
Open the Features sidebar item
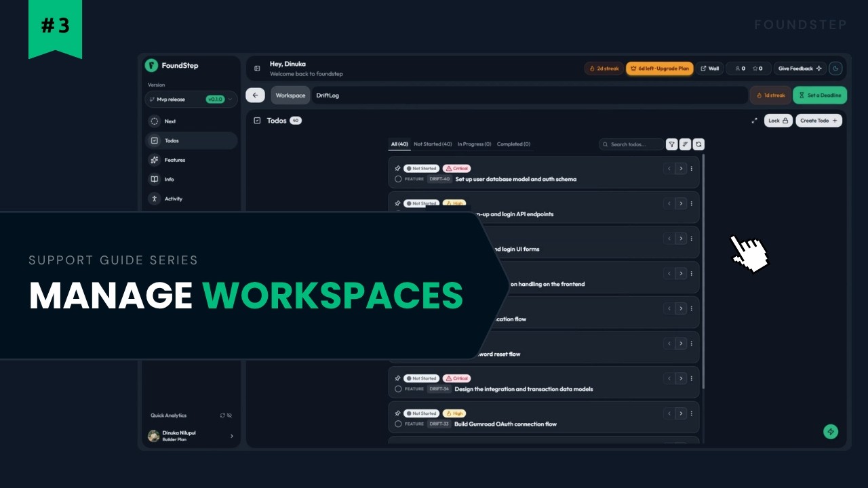point(191,160)
